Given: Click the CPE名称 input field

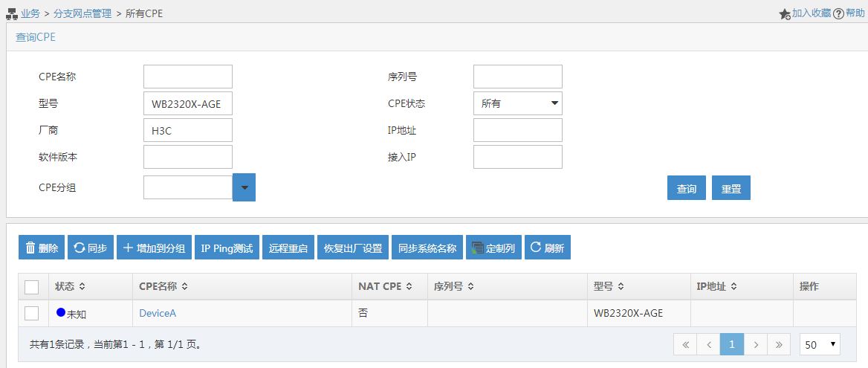Looking at the screenshot, I should tap(188, 77).
